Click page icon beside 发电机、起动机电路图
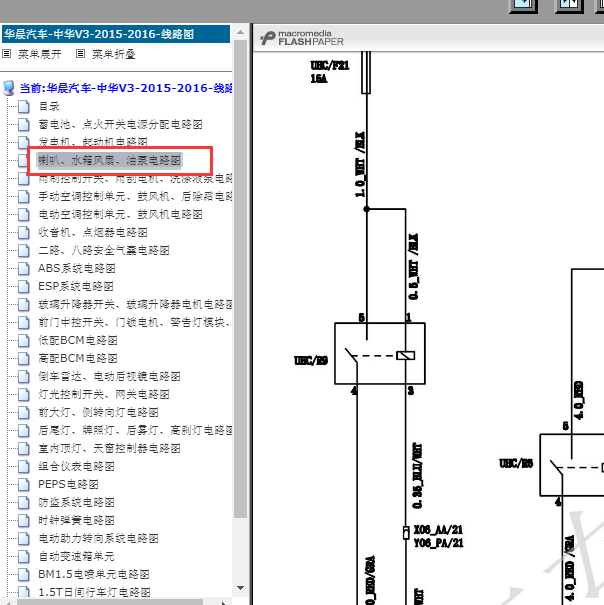This screenshot has width=604, height=605. click(x=24, y=142)
